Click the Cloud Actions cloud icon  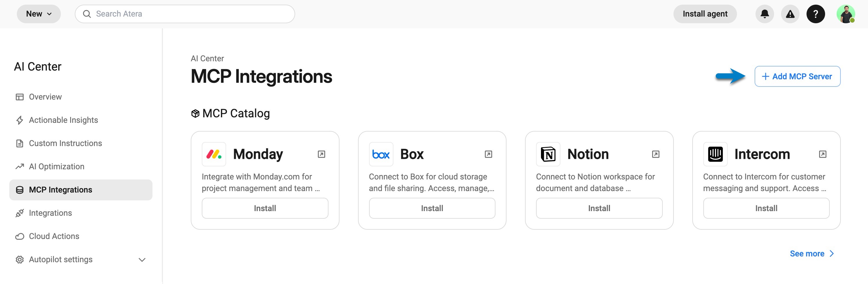tap(19, 236)
